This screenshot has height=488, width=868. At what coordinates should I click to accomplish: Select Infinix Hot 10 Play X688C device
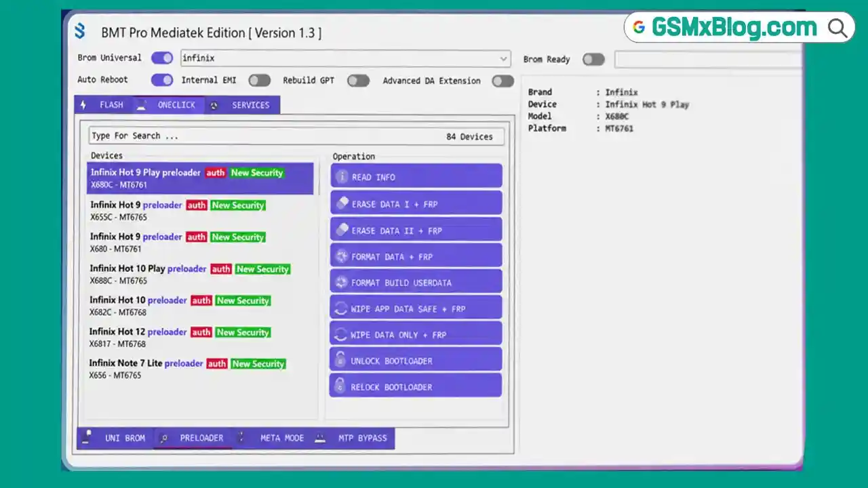tap(200, 274)
